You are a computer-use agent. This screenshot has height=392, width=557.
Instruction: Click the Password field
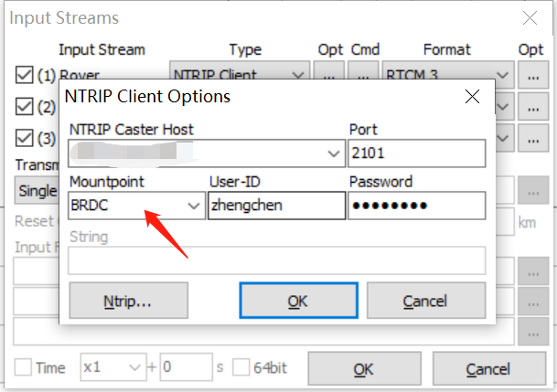tap(417, 206)
